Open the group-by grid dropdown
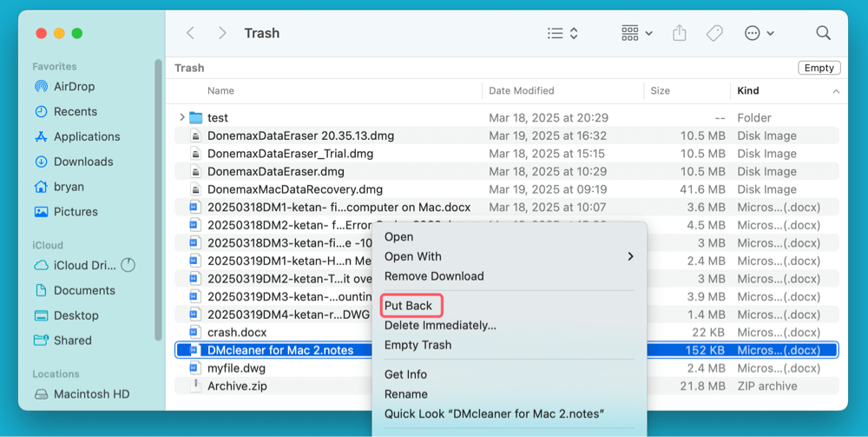 (636, 33)
